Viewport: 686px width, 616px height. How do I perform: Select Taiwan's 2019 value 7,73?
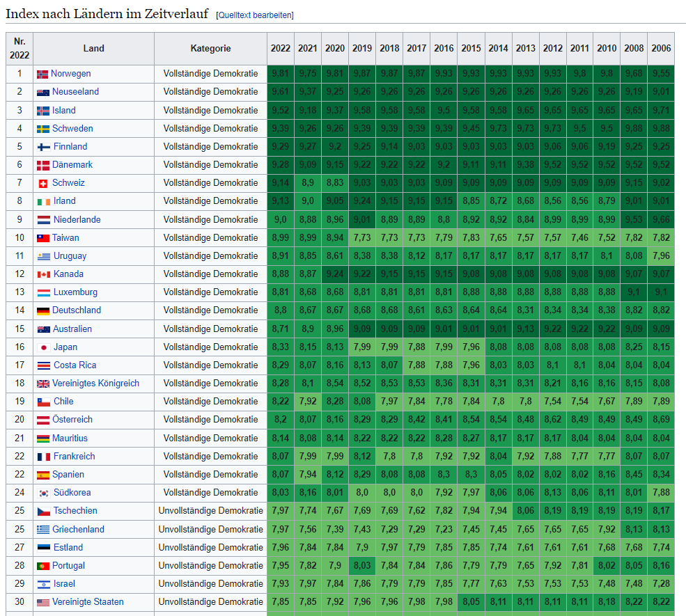[x=362, y=238]
